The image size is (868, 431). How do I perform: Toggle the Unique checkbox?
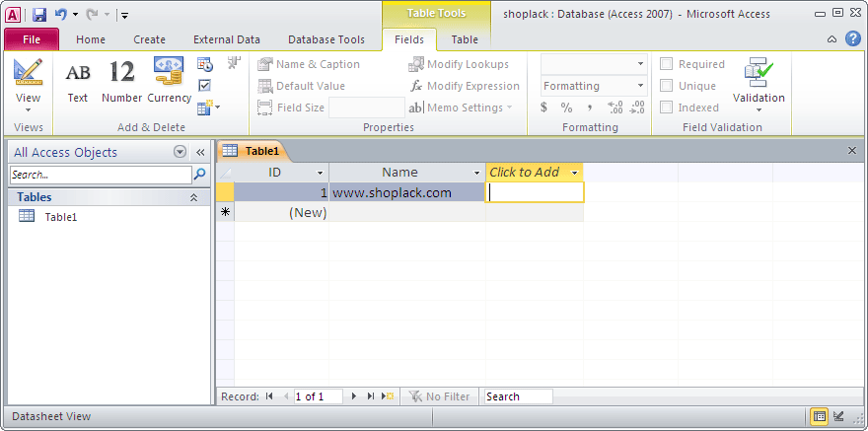[x=667, y=86]
